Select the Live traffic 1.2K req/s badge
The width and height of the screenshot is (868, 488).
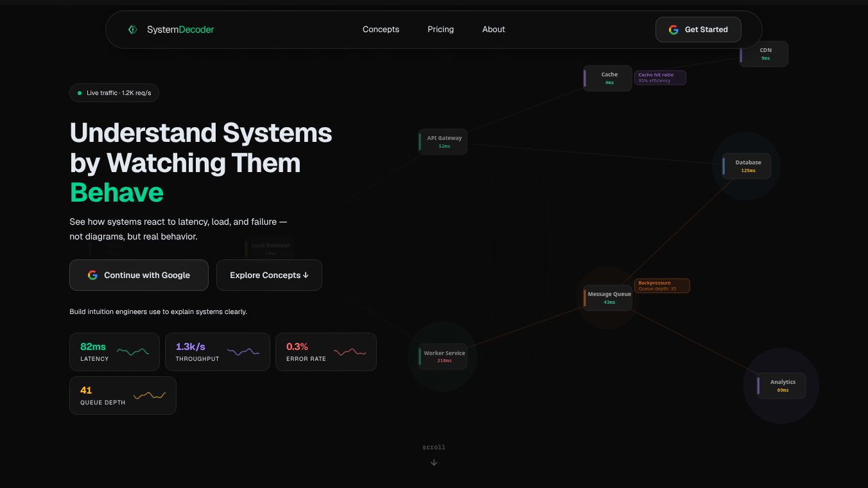tap(114, 93)
